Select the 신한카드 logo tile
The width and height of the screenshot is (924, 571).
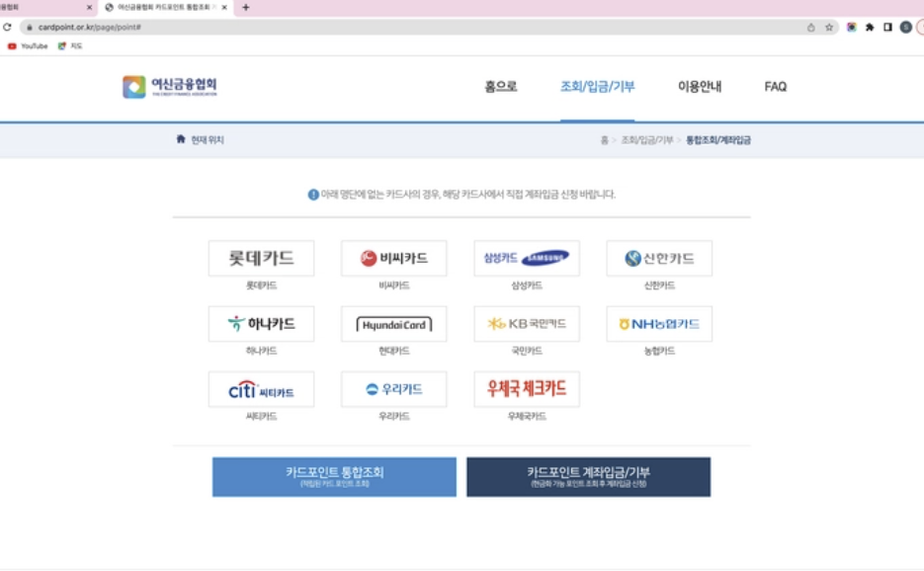(x=659, y=258)
